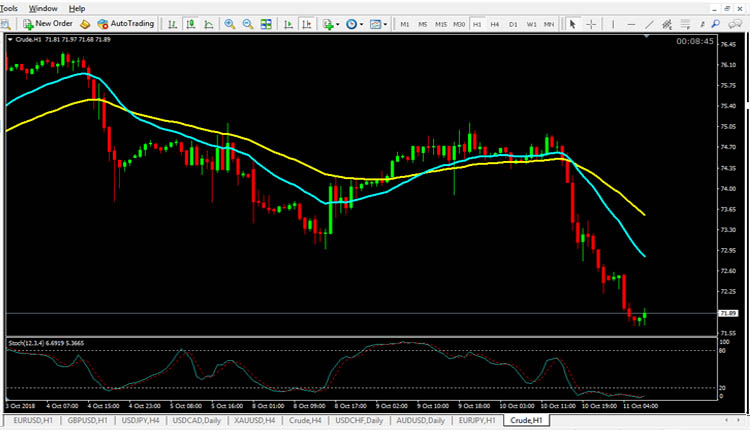Open the Tools menu

pyautogui.click(x=9, y=9)
